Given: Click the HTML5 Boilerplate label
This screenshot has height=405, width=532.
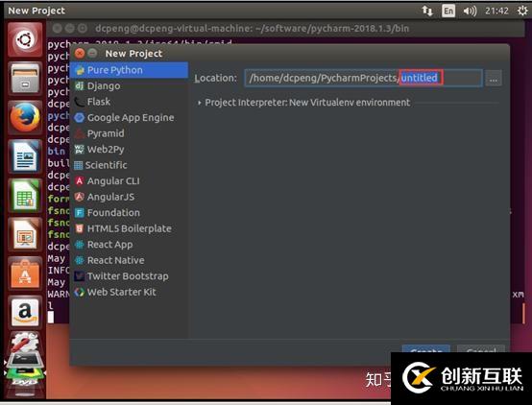Looking at the screenshot, I should (130, 228).
